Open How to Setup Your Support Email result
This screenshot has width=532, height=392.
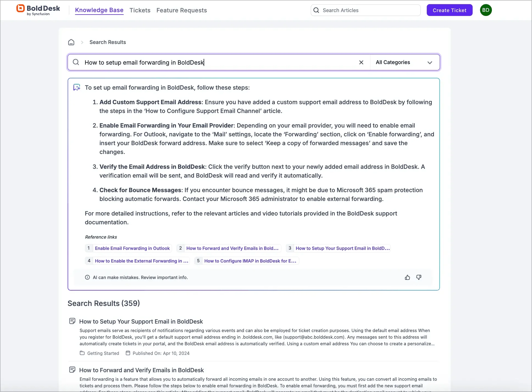(x=141, y=321)
